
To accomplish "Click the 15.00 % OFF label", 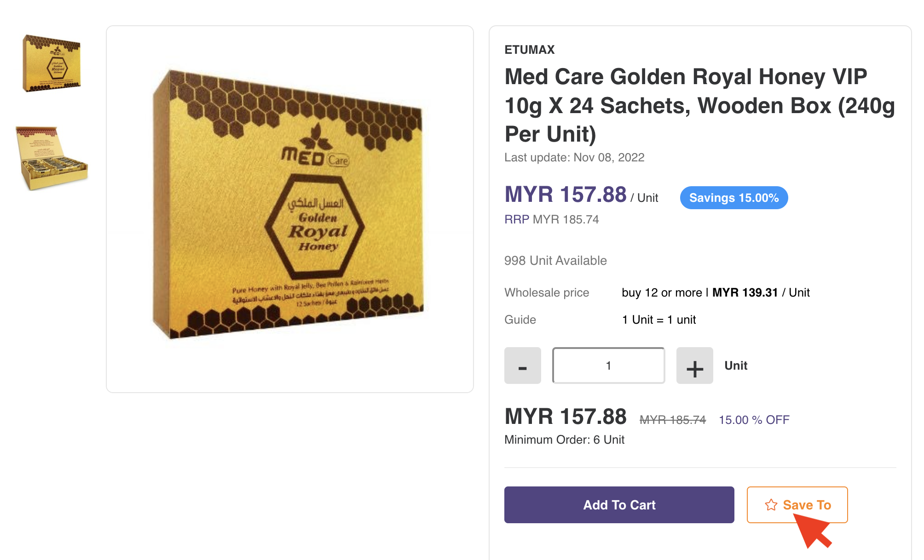I will (754, 420).
